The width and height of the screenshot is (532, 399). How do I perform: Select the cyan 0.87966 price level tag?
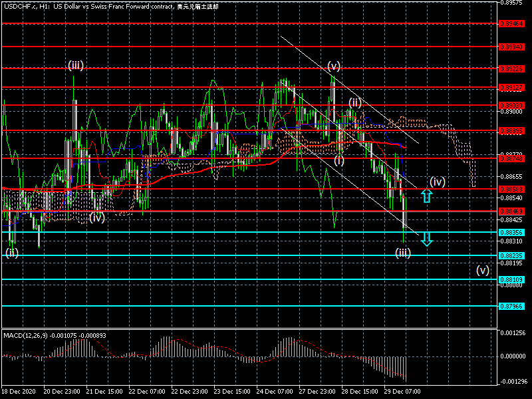pos(512,306)
